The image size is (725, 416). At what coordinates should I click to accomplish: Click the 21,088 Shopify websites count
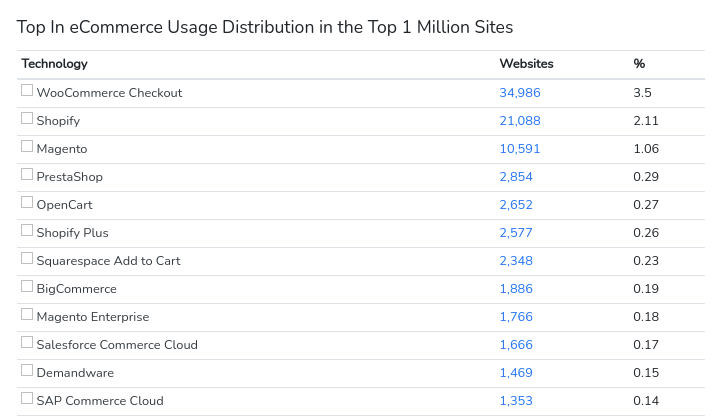(519, 121)
